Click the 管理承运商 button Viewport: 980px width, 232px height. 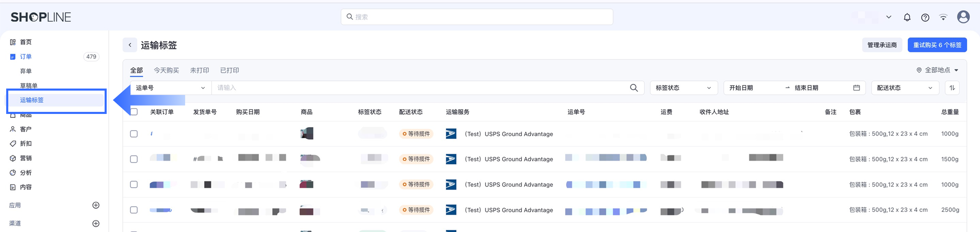point(882,45)
